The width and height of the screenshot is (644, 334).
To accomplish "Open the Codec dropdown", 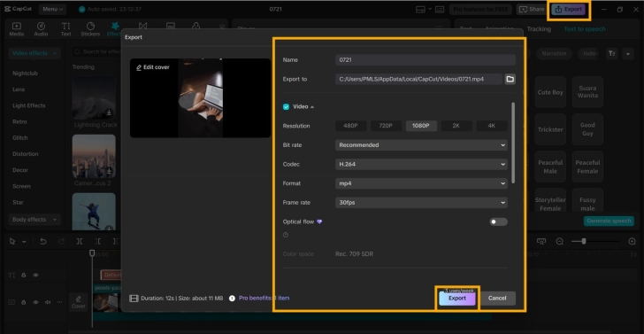I will tap(421, 164).
